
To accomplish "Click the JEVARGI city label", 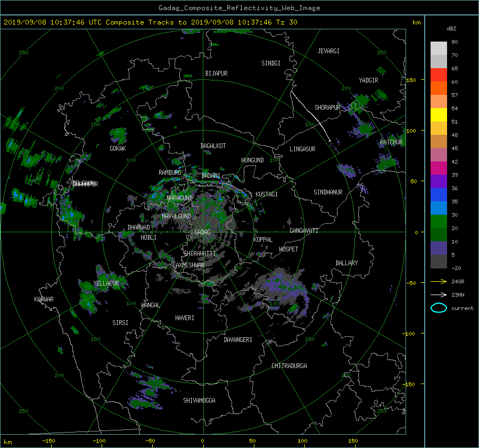I will click(x=328, y=51).
